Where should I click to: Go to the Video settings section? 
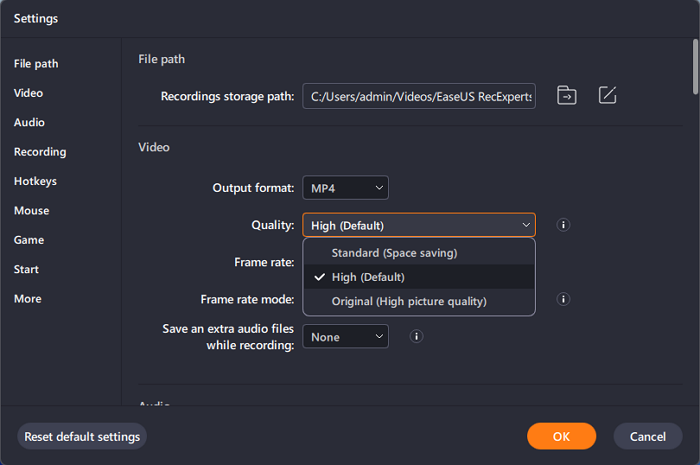28,93
